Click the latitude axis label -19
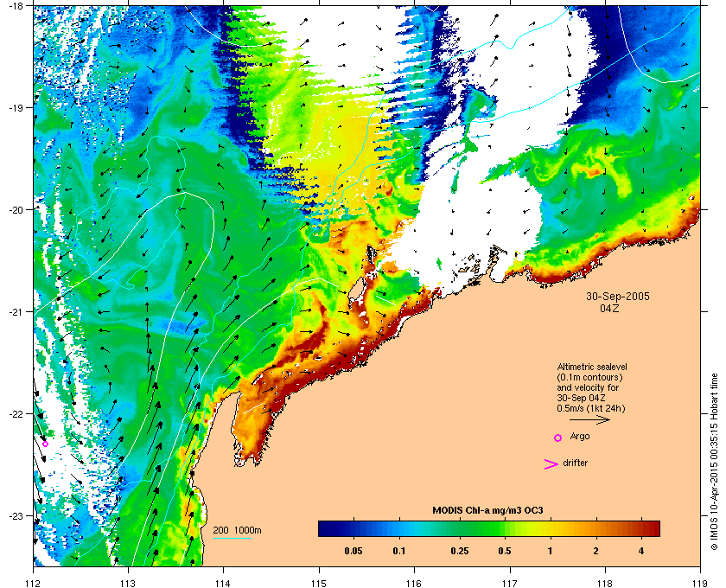The height and width of the screenshot is (588, 726). click(x=16, y=108)
